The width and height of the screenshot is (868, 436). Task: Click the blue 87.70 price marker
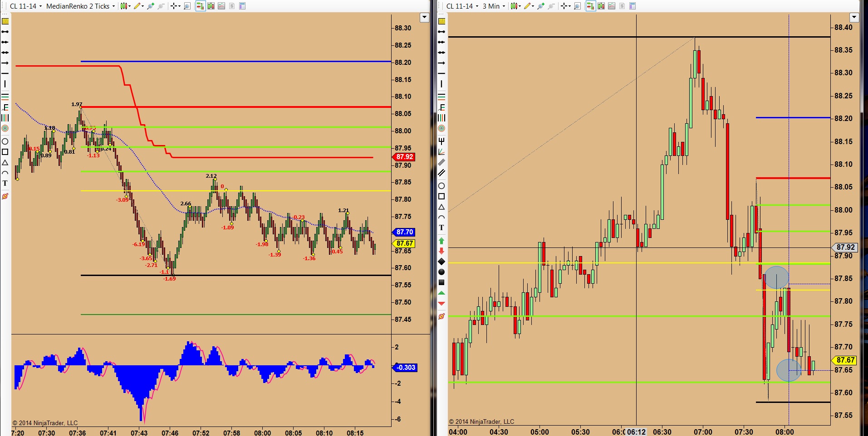pos(403,232)
